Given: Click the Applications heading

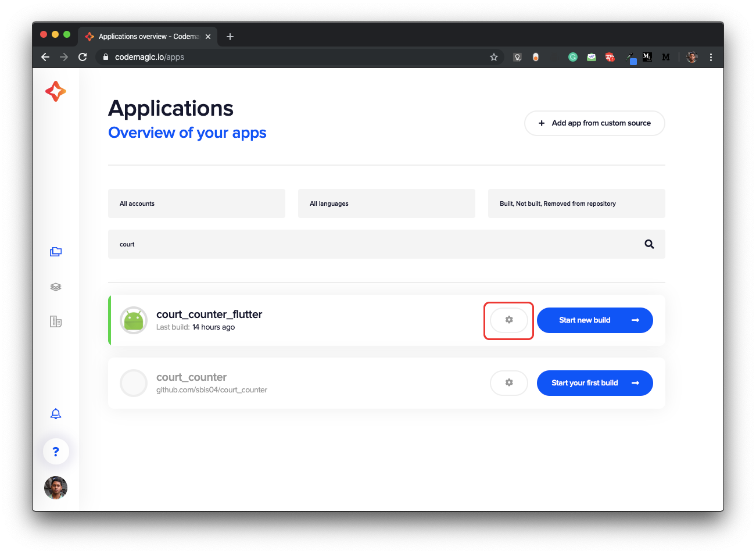Looking at the screenshot, I should (171, 109).
